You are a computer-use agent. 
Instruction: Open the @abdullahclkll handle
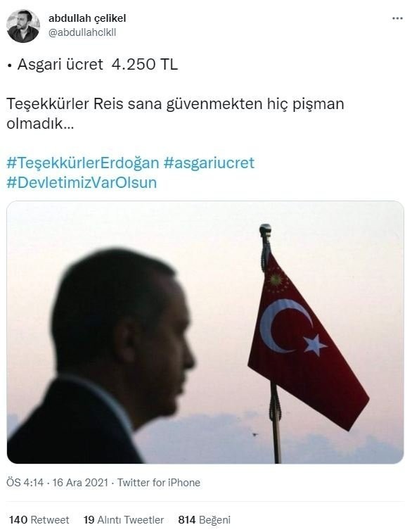82,32
